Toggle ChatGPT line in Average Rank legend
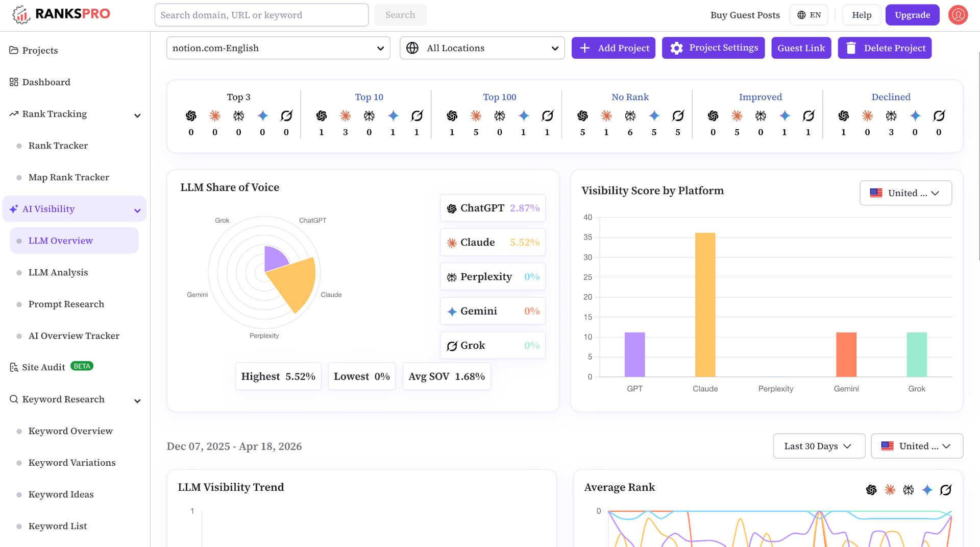 [871, 490]
